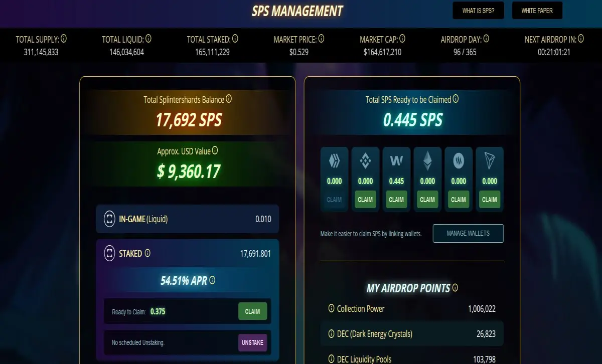Click the In-Game liquid SPS icon

109,219
